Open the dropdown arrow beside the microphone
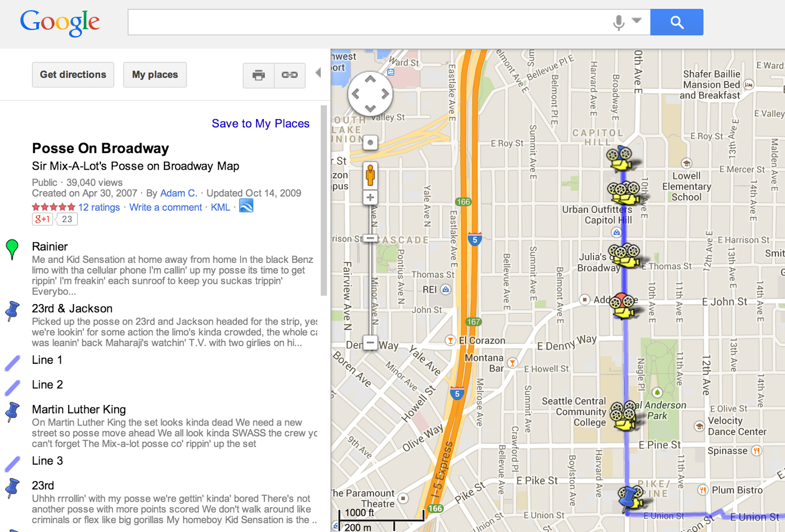Viewport: 785px width, 532px height. pos(637,21)
